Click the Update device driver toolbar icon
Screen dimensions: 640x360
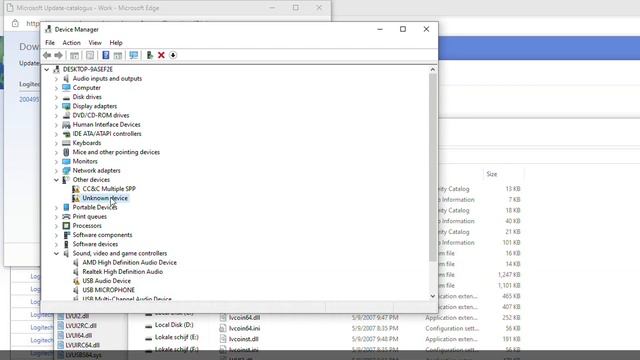[150, 55]
